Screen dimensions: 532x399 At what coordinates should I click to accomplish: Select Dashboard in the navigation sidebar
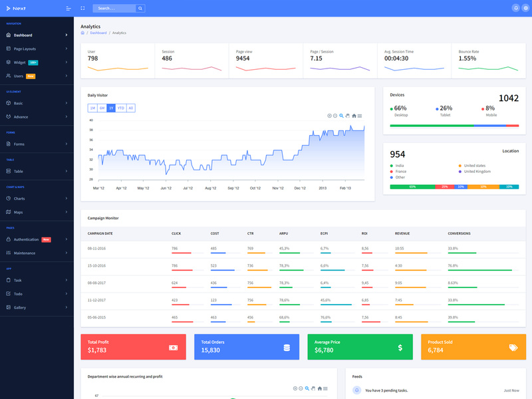[x=27, y=35]
